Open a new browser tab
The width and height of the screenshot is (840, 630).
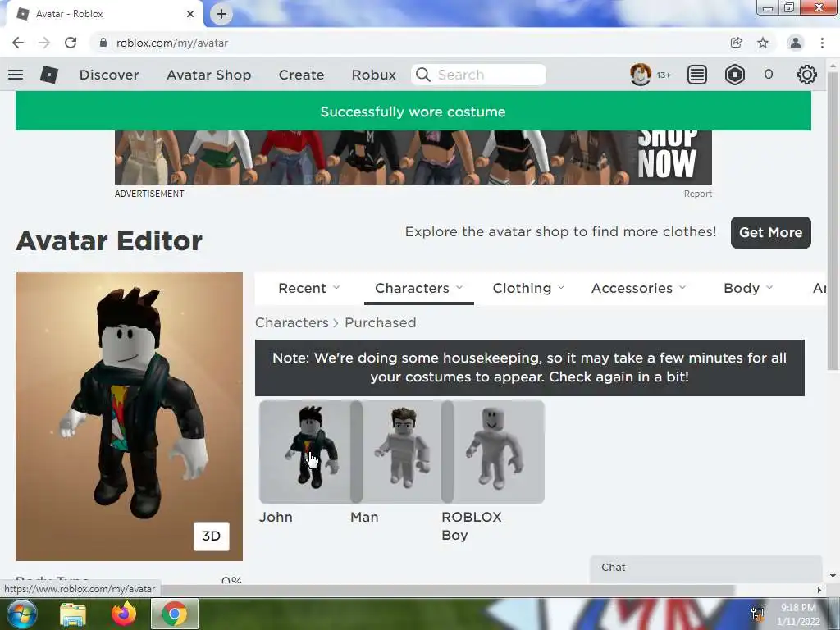[221, 14]
